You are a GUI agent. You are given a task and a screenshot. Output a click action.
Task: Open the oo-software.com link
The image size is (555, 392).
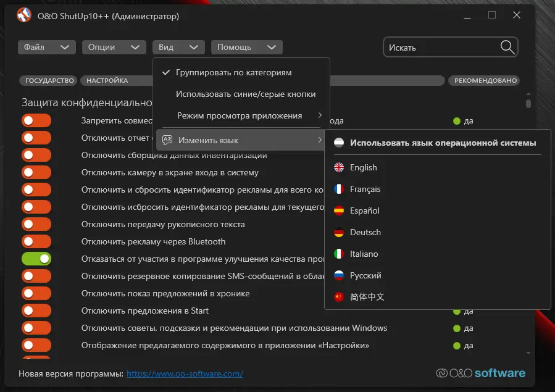[x=185, y=373]
